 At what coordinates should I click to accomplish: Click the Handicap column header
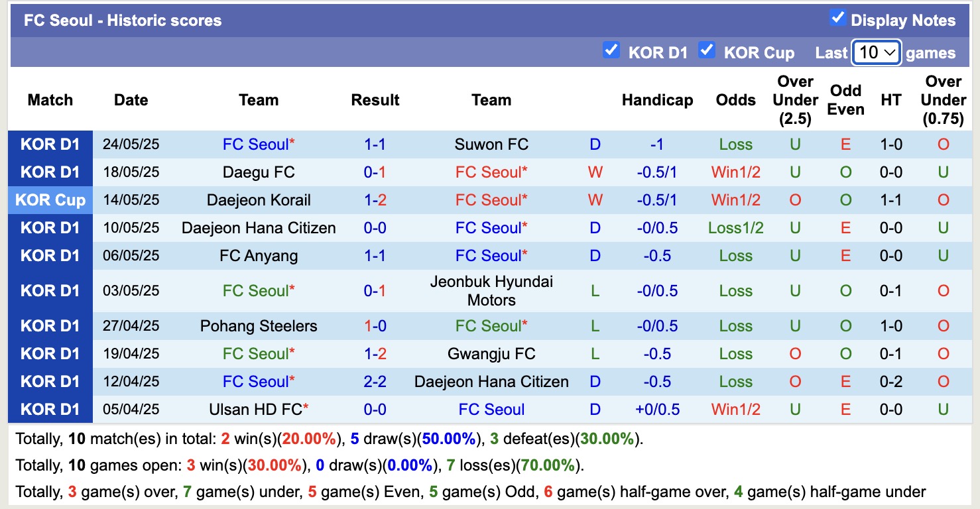click(657, 100)
